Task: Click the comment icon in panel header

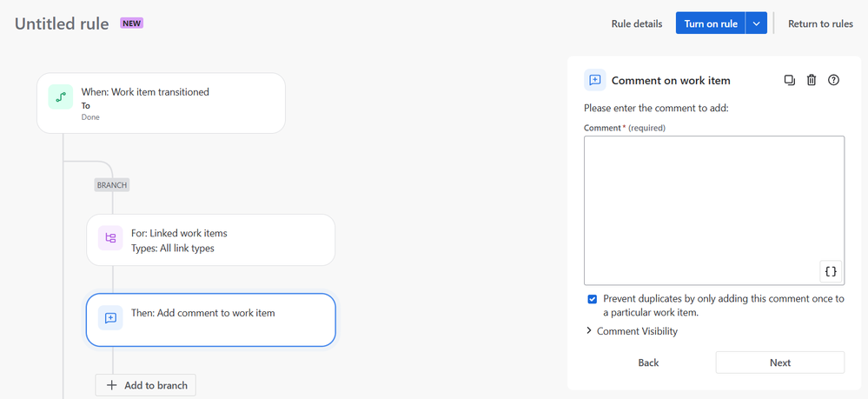Action: coord(595,80)
